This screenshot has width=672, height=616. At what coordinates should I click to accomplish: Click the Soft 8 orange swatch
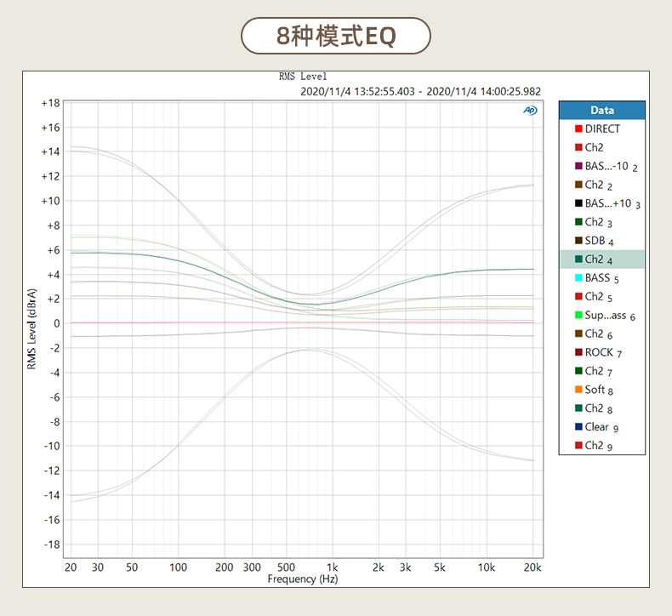click(x=578, y=390)
